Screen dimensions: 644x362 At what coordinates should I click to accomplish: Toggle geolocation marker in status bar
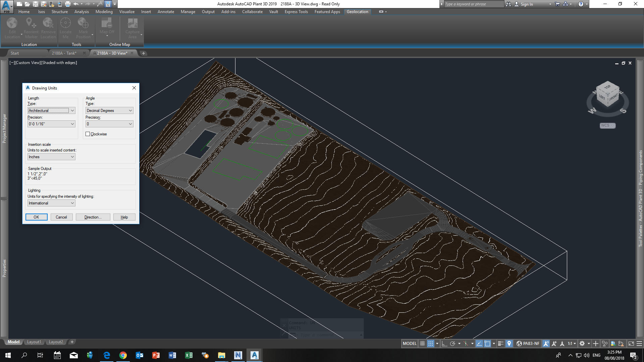pos(509,344)
